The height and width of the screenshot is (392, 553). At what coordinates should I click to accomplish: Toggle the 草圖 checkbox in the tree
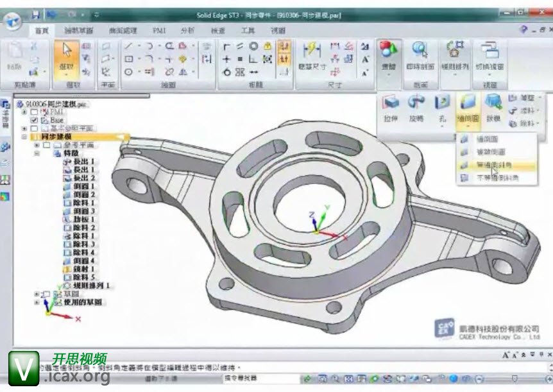click(47, 294)
